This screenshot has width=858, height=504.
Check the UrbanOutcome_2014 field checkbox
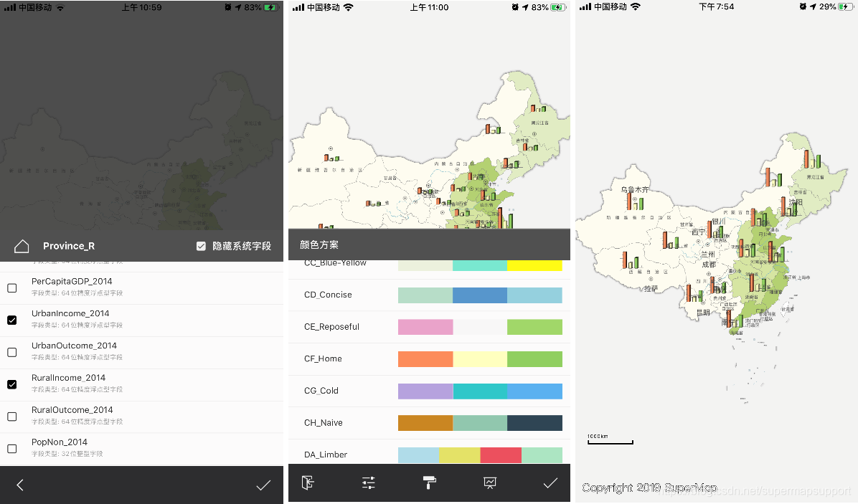(x=12, y=353)
